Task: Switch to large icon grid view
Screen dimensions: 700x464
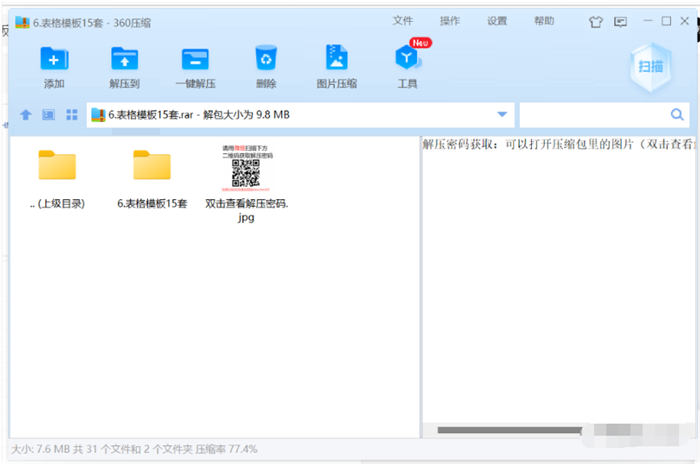Action: 72,115
